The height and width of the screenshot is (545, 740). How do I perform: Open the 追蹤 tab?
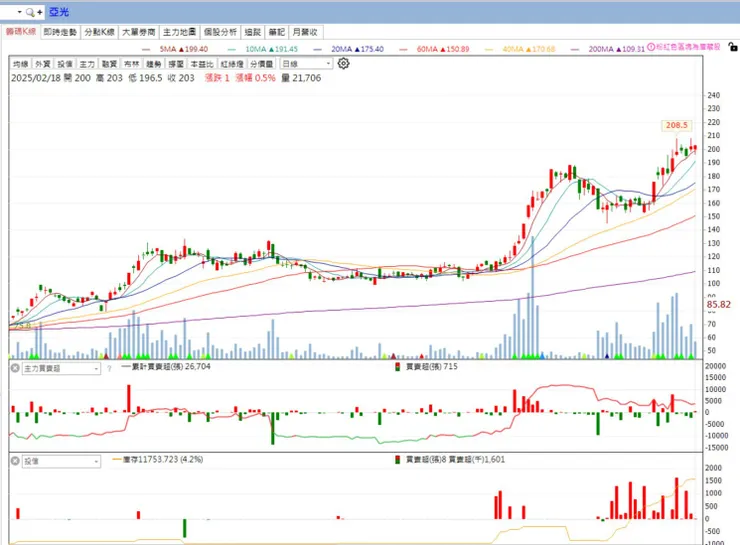253,32
